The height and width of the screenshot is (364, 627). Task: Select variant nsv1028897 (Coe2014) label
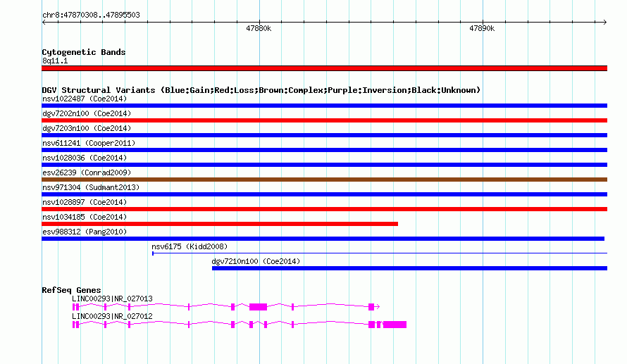pos(85,202)
